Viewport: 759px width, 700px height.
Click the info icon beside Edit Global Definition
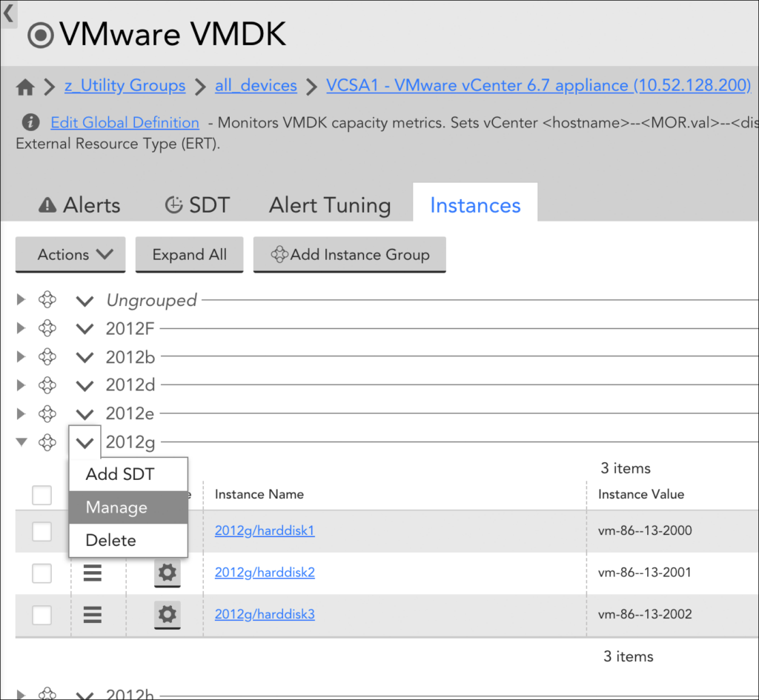pyautogui.click(x=30, y=122)
